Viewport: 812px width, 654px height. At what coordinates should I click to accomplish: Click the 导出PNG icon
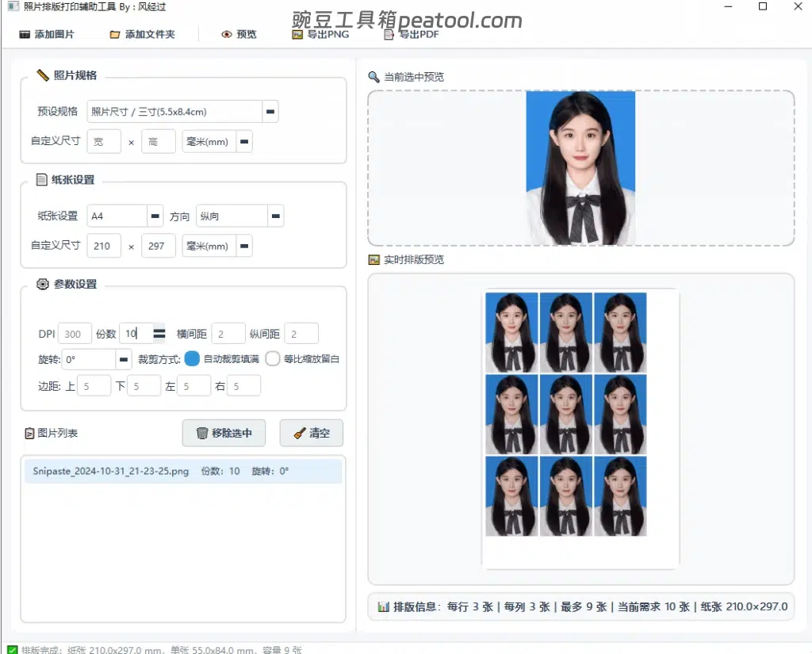pos(297,35)
